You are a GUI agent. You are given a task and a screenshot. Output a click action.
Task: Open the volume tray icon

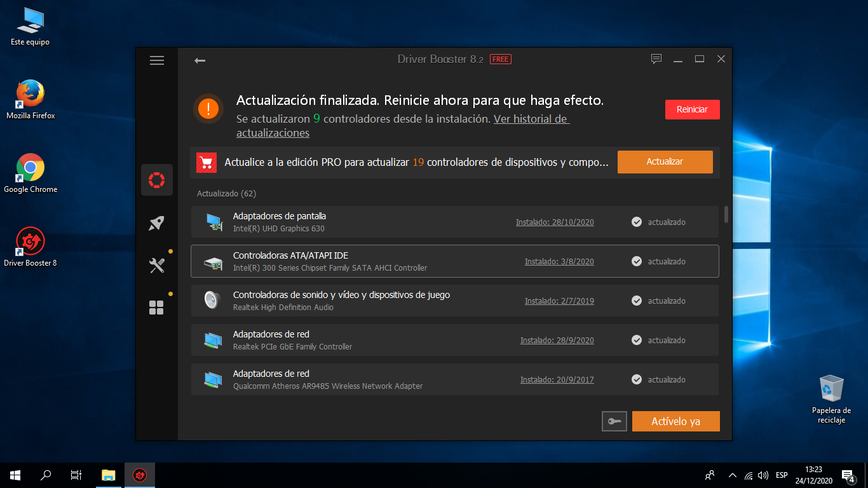[763, 475]
